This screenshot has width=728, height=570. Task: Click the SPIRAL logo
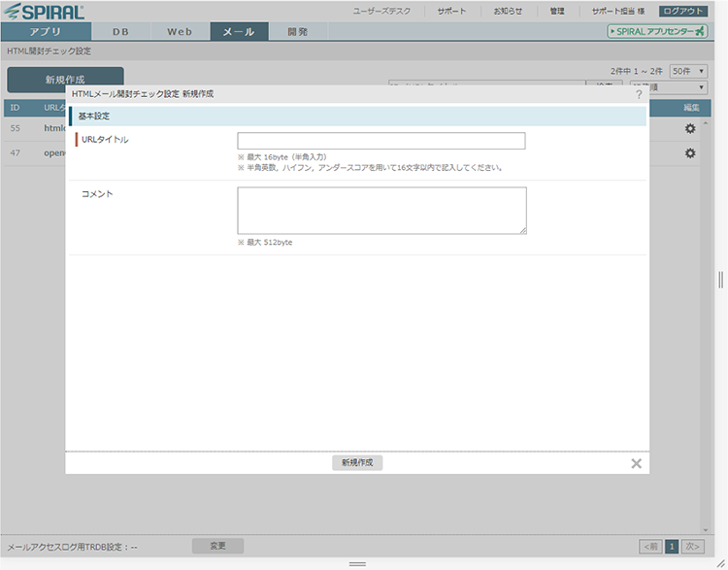tap(46, 12)
